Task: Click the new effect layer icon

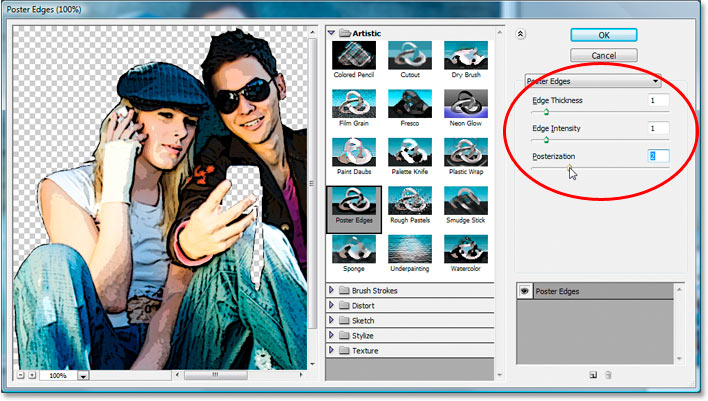Action: pos(592,375)
